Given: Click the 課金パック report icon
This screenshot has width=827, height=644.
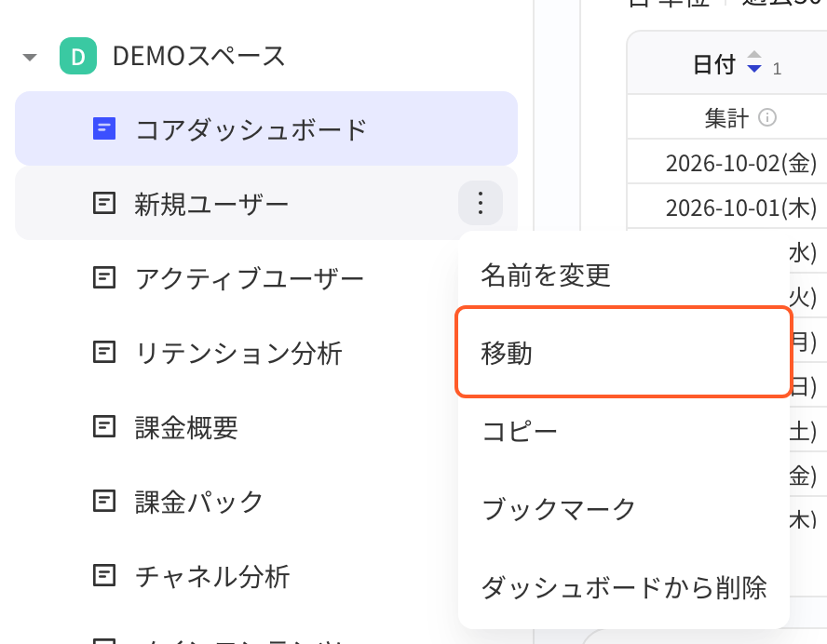Looking at the screenshot, I should pyautogui.click(x=104, y=501).
